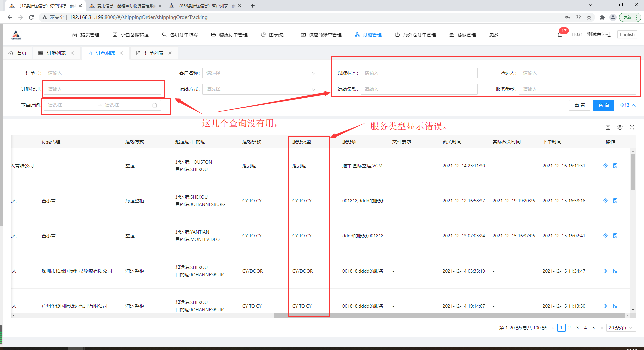Click the calendar icon in order time field

pyautogui.click(x=155, y=105)
